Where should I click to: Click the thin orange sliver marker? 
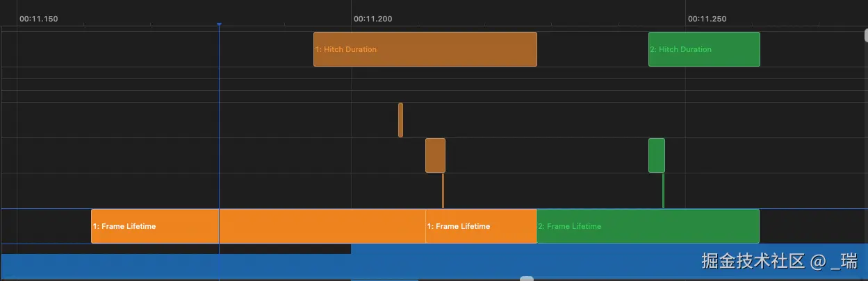click(x=400, y=120)
